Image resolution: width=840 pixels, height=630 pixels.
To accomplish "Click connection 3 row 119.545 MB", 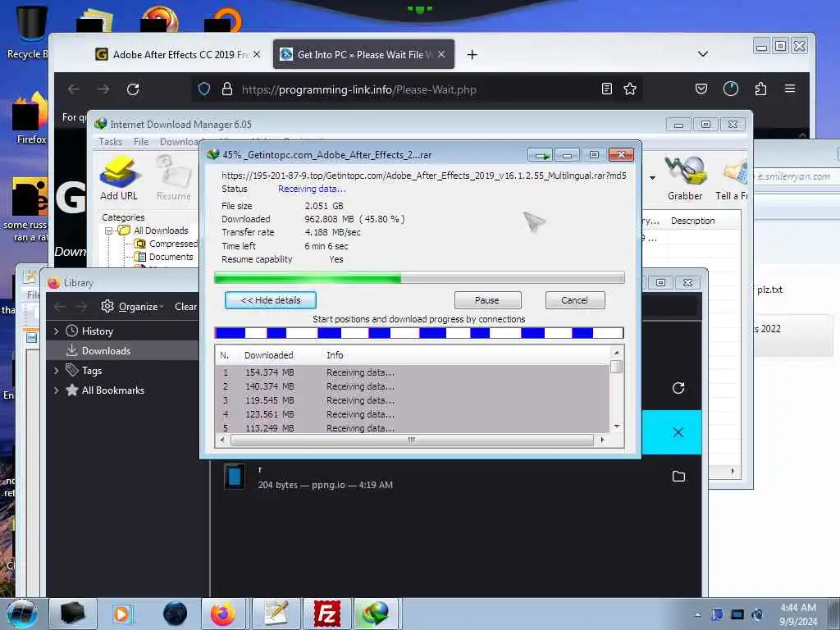I will point(413,400).
